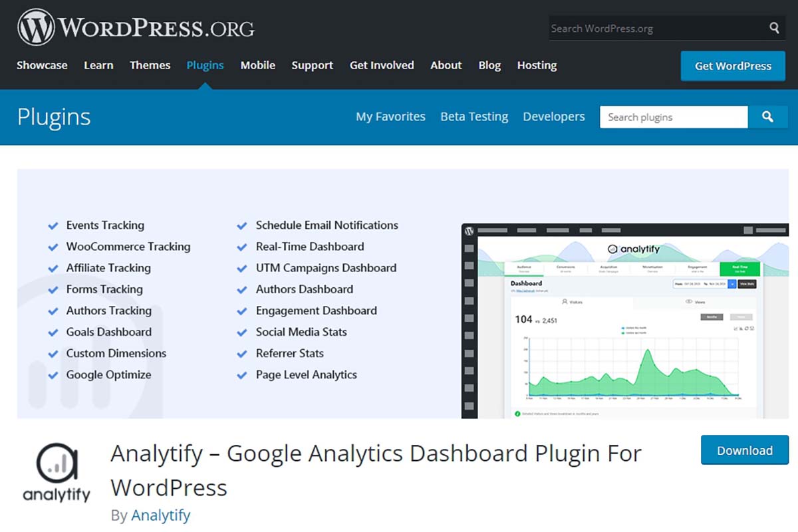Go to the Themes section
This screenshot has width=798, height=532.
coord(150,65)
